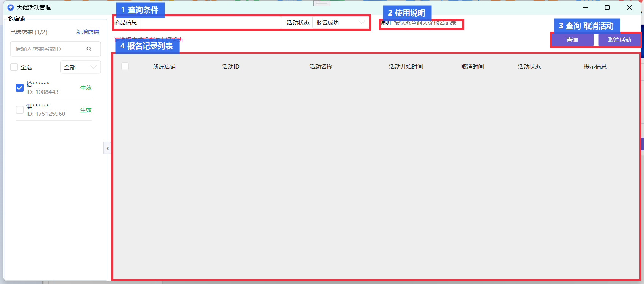Close the 大促活动管理 window
The height and width of the screenshot is (284, 644).
pyautogui.click(x=630, y=8)
